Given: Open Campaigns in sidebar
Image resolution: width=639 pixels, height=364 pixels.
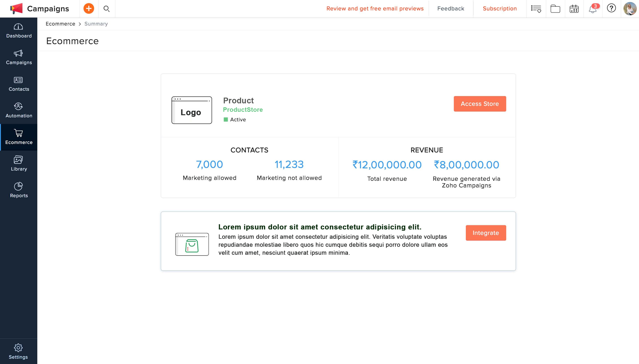Looking at the screenshot, I should 19,57.
